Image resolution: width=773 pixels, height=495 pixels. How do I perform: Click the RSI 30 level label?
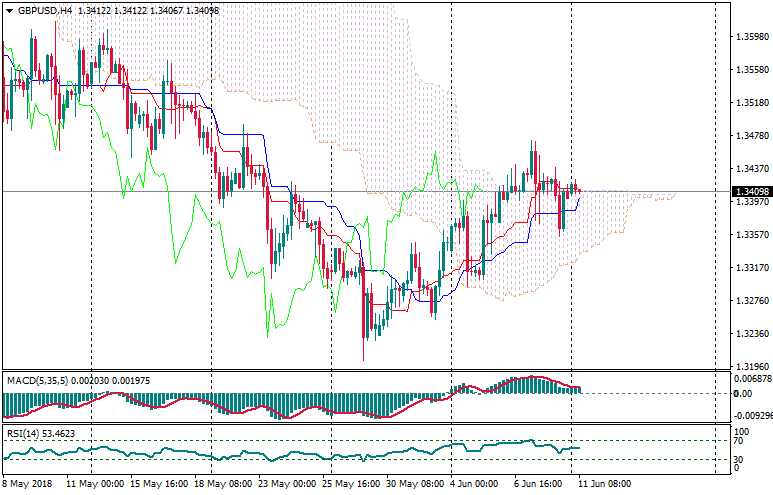[x=739, y=460]
